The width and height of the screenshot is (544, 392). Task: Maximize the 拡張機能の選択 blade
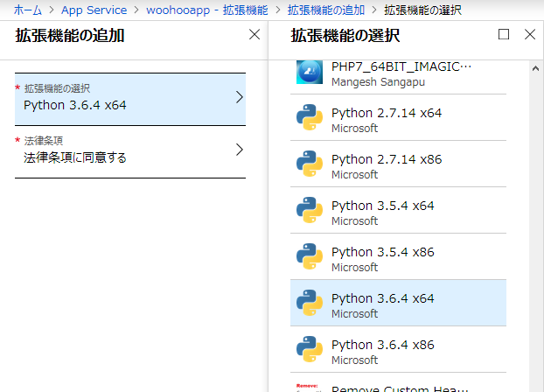coord(504,34)
